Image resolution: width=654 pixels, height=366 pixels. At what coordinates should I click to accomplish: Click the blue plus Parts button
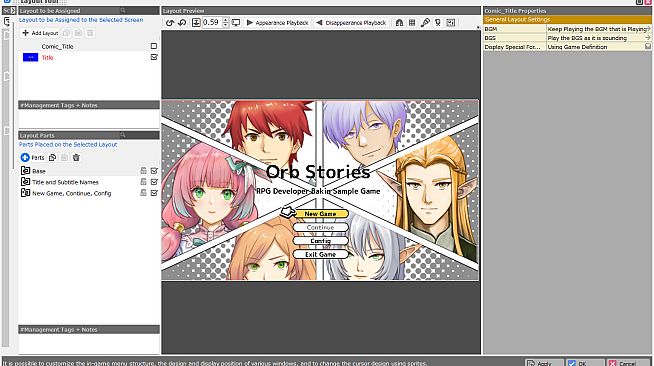[x=32, y=157]
